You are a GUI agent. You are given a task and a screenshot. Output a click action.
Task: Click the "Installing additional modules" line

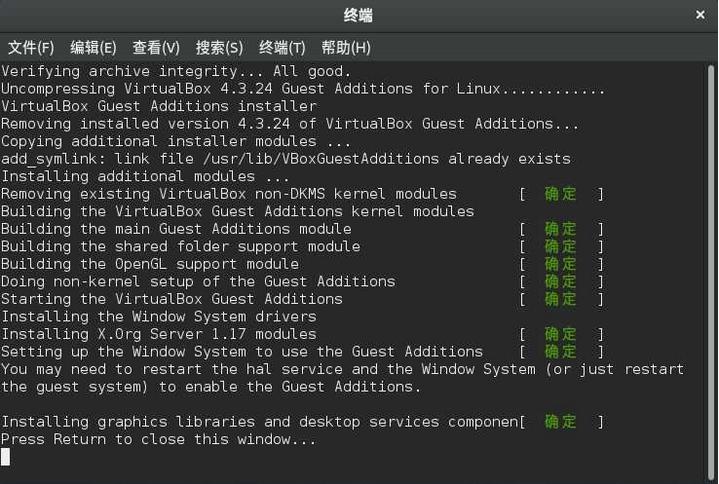pyautogui.click(x=145, y=176)
